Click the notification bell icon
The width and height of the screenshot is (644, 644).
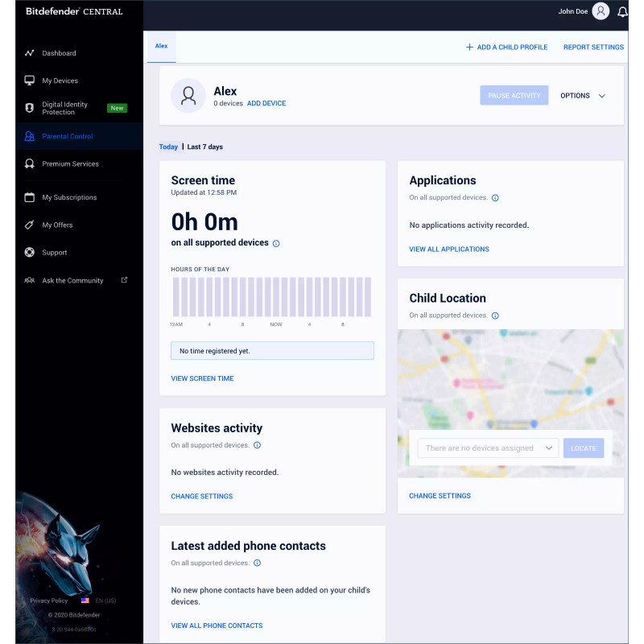tap(622, 12)
